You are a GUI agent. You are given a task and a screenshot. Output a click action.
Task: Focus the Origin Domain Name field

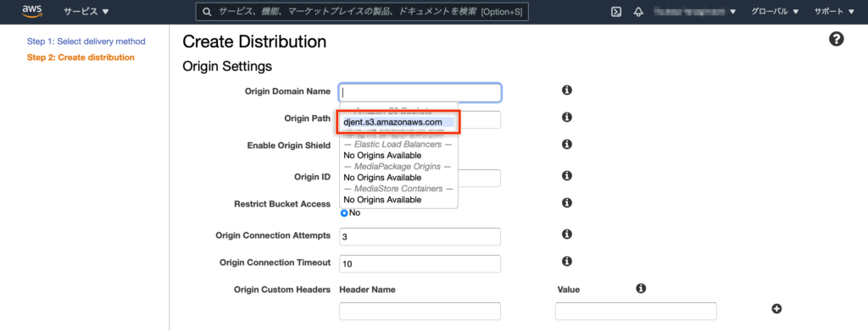(x=420, y=92)
